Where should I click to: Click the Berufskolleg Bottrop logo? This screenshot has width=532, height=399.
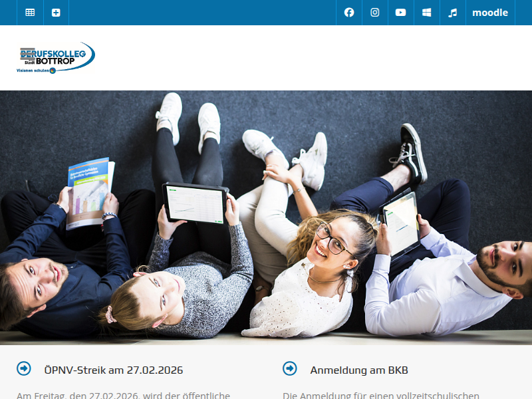point(56,56)
